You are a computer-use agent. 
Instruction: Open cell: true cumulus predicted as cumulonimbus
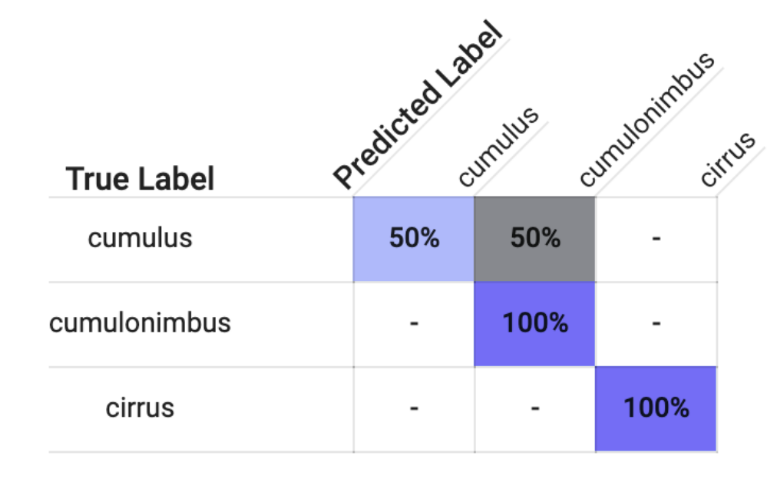[535, 239]
